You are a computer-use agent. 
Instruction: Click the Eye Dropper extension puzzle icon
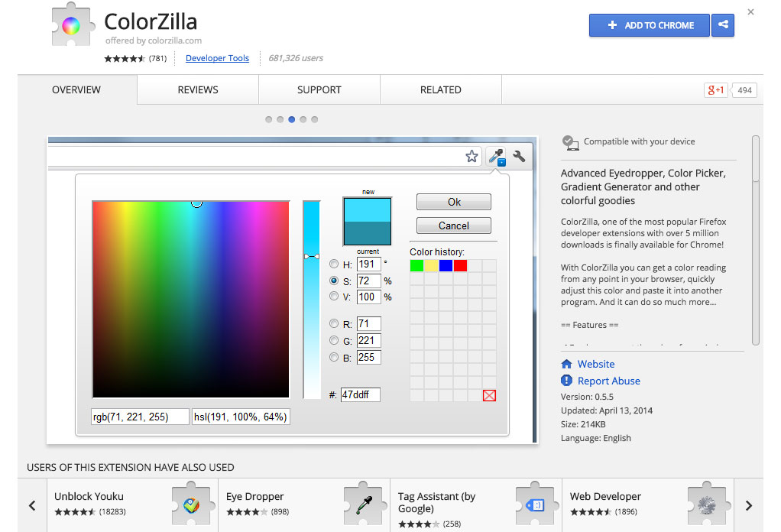pos(365,503)
